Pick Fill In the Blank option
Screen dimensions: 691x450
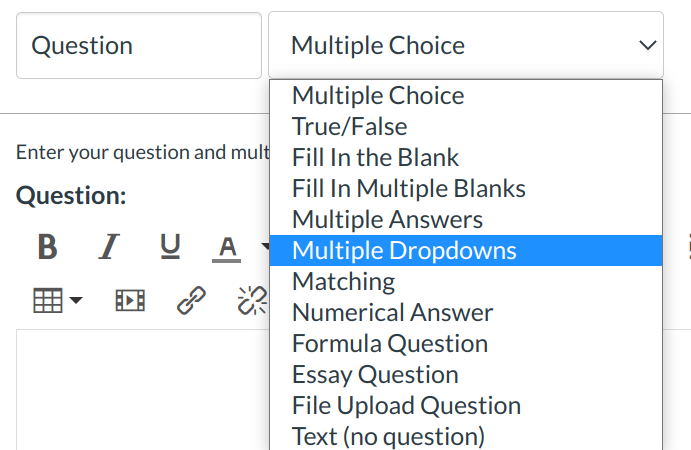376,158
